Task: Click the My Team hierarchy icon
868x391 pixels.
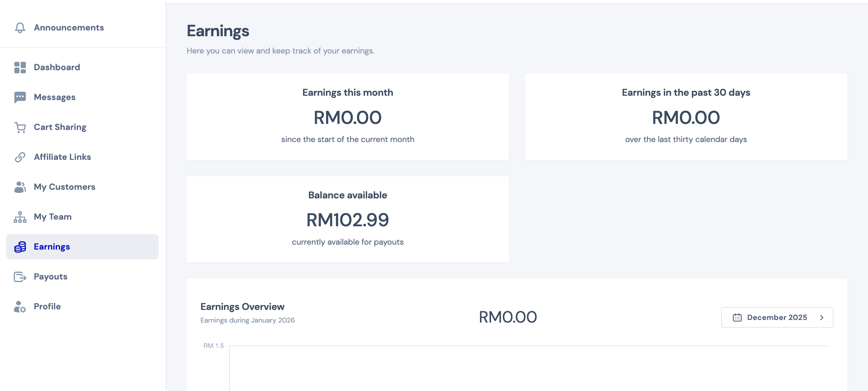Action: [20, 217]
